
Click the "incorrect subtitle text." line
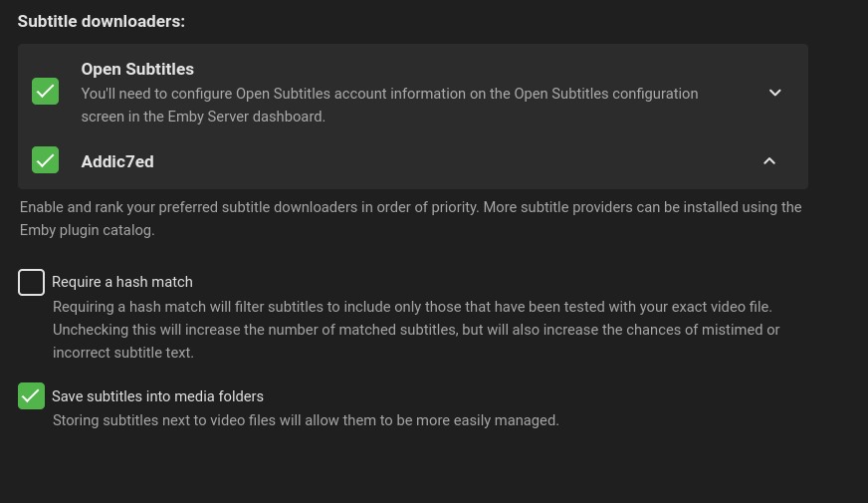(123, 353)
